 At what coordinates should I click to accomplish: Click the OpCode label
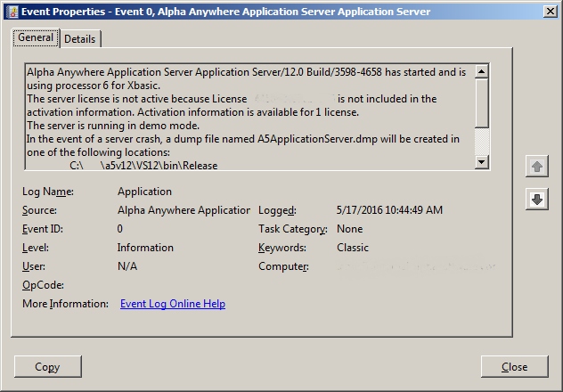[x=43, y=285]
